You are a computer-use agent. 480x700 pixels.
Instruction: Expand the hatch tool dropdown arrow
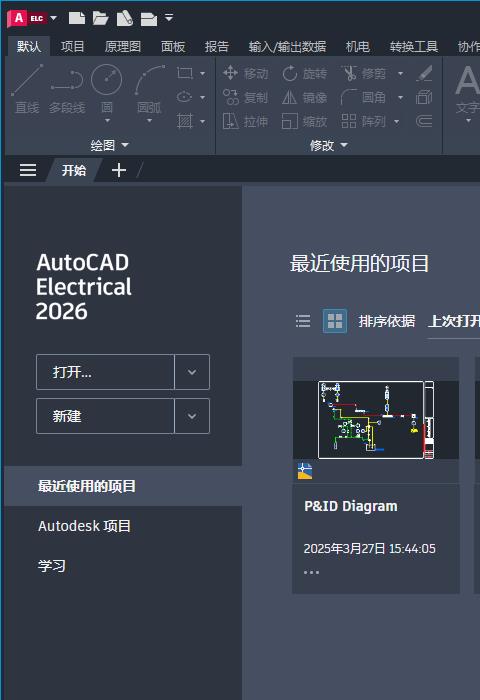pyautogui.click(x=202, y=121)
